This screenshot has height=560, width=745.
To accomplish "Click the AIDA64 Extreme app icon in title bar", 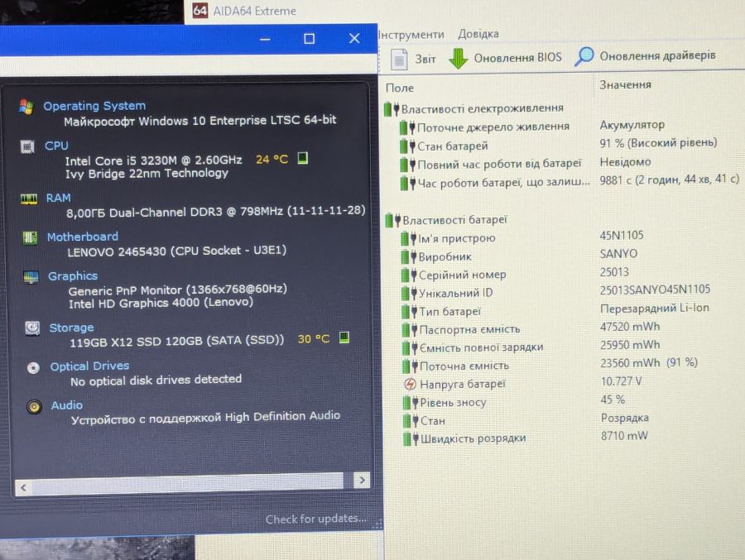I will [200, 11].
